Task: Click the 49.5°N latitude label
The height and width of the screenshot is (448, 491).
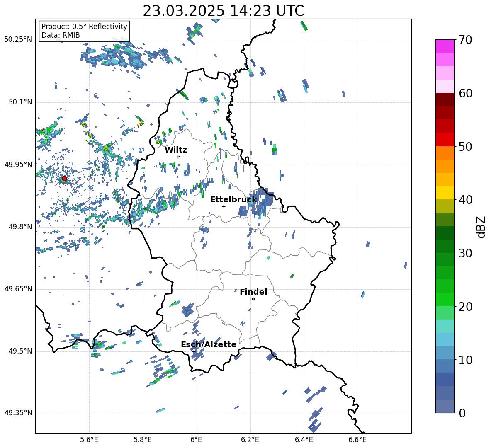Action: pyautogui.click(x=20, y=351)
